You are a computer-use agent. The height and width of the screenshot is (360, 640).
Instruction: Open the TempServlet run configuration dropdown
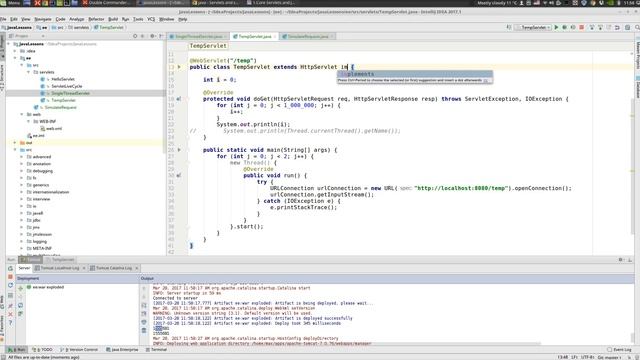(x=533, y=27)
